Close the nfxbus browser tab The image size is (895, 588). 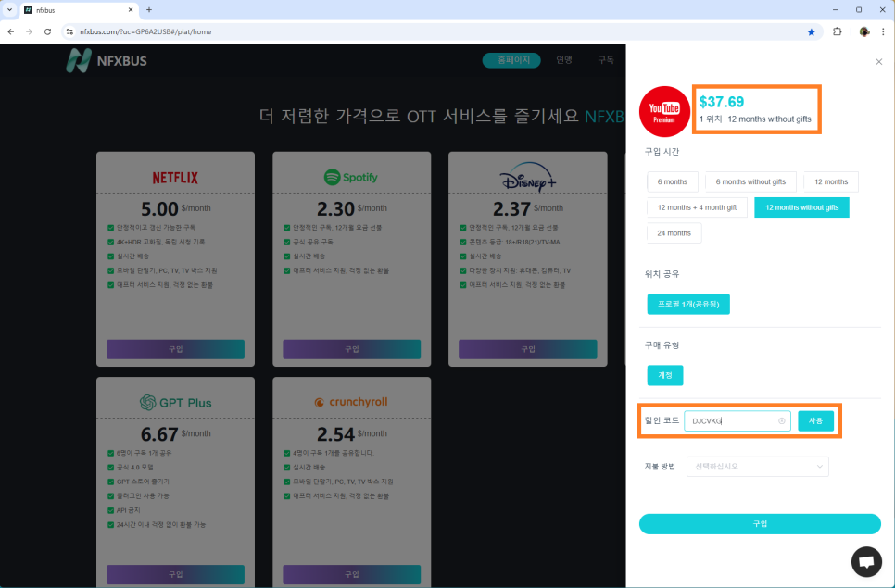131,9
